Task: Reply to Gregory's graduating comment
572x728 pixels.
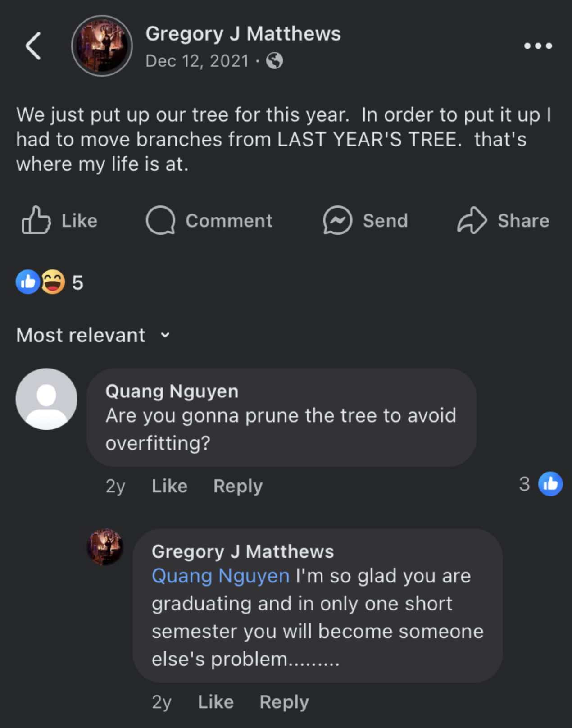Action: (284, 702)
